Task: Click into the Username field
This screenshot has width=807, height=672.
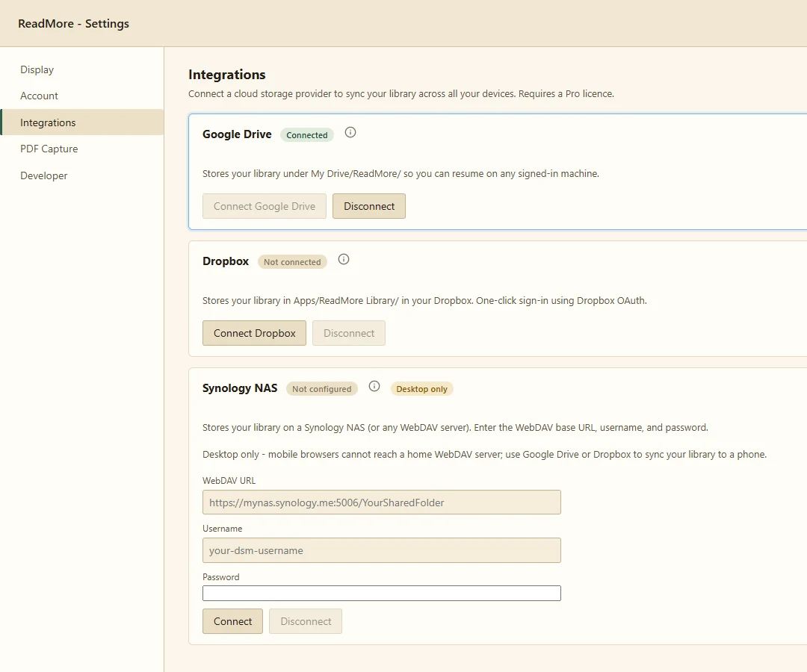Action: 382,550
